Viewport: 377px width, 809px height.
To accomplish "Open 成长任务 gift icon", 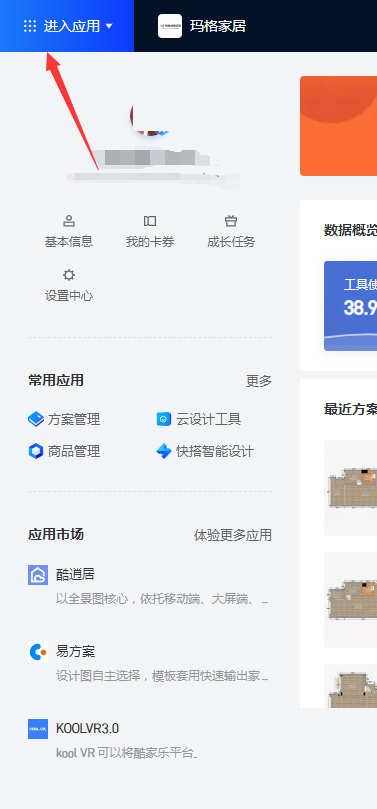I will [x=231, y=221].
